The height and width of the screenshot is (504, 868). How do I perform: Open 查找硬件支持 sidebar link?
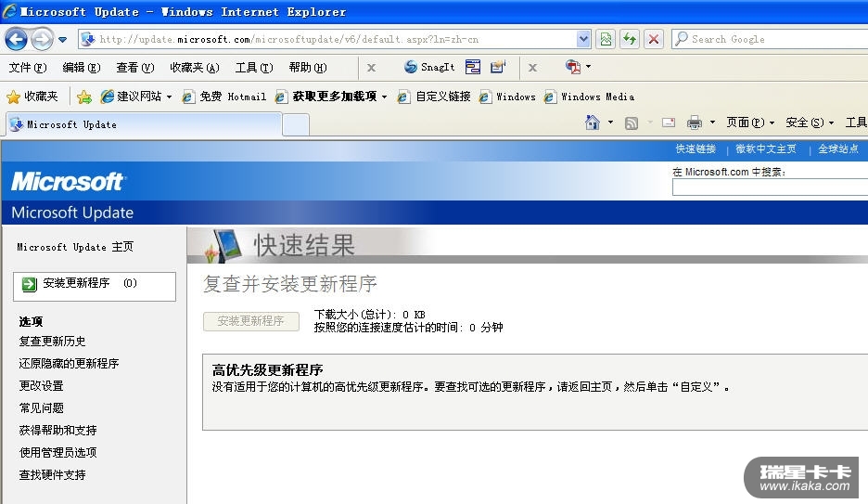pyautogui.click(x=53, y=474)
